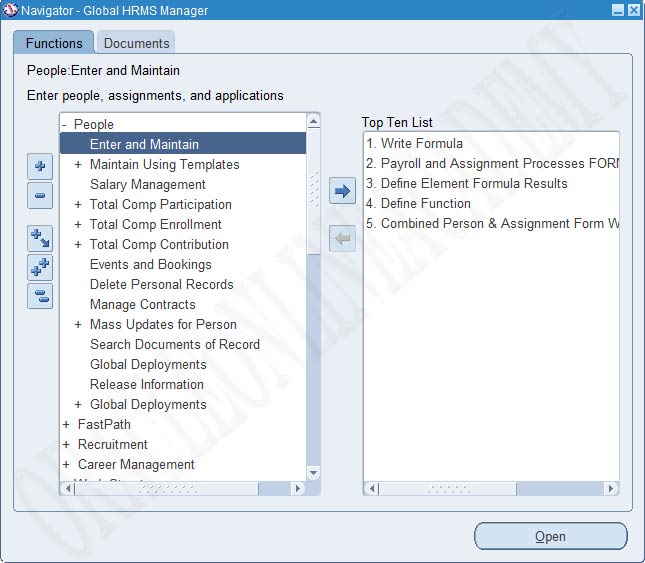The image size is (645, 563).
Task: Select Delete Personal Records entry
Action: click(162, 284)
